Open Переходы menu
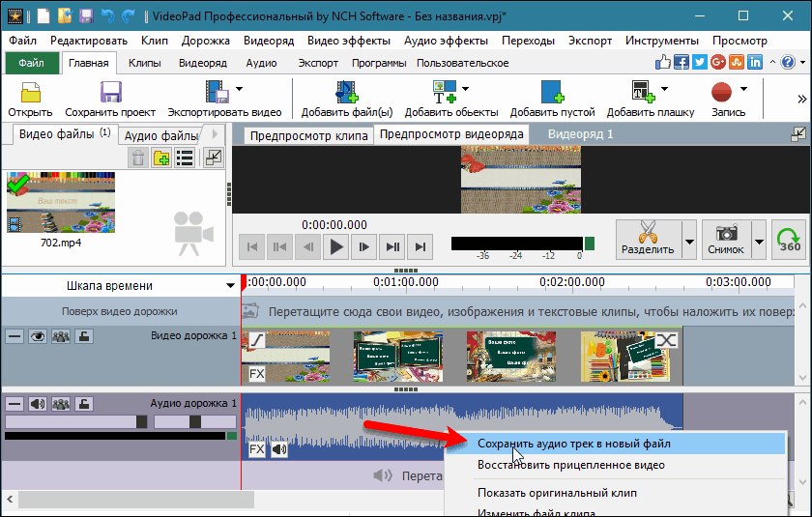812x517 pixels. pyautogui.click(x=528, y=41)
